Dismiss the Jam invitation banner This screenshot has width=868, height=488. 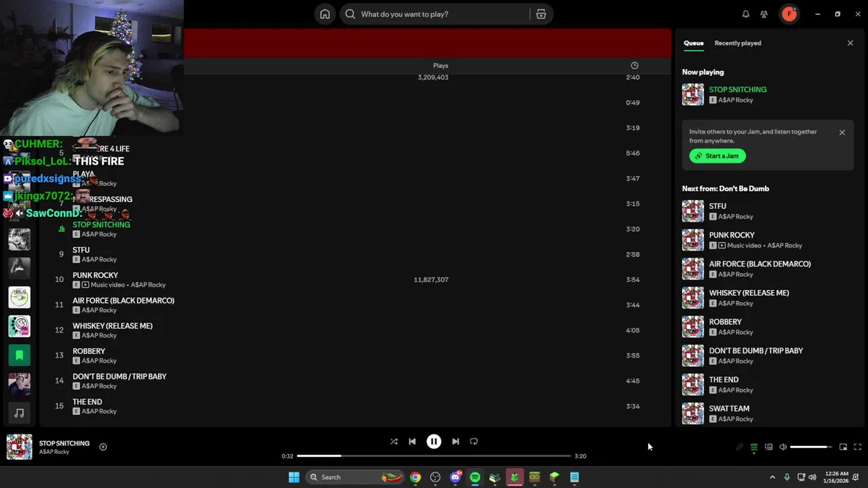click(x=842, y=132)
